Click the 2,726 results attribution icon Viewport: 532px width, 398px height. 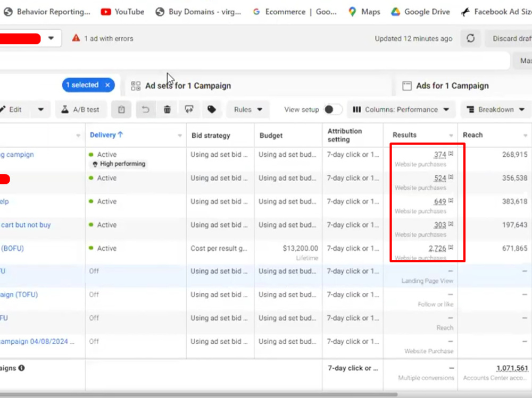[x=451, y=247]
